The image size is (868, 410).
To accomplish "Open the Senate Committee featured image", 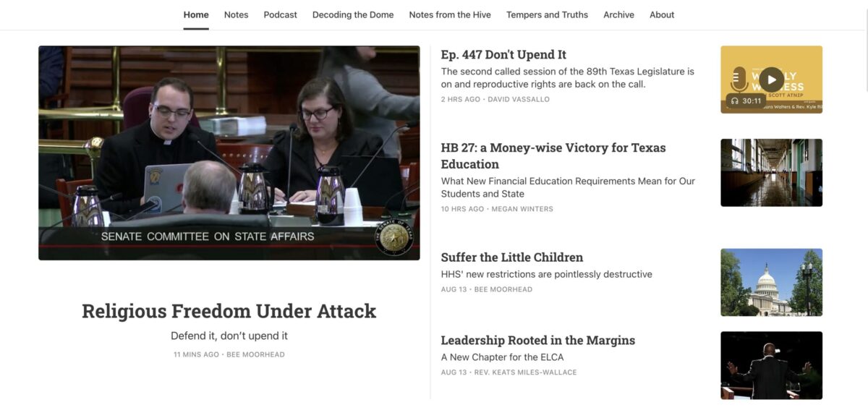I will tap(229, 153).
